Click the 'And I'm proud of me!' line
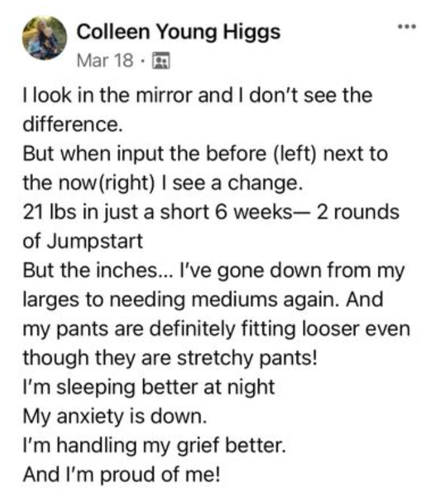441x504 pixels. coord(122,475)
